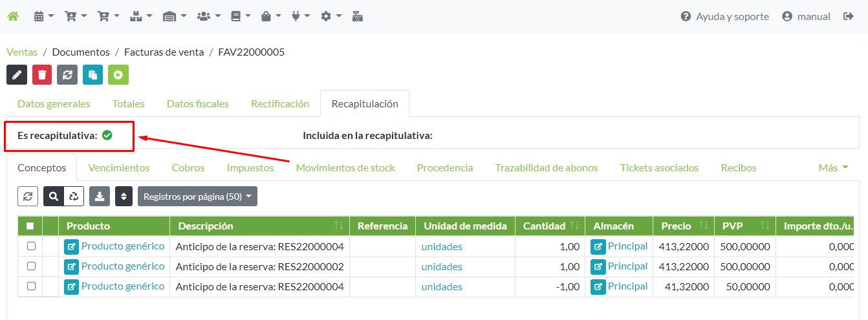Refresh the Conceptos table list
868x320 pixels.
(28, 197)
